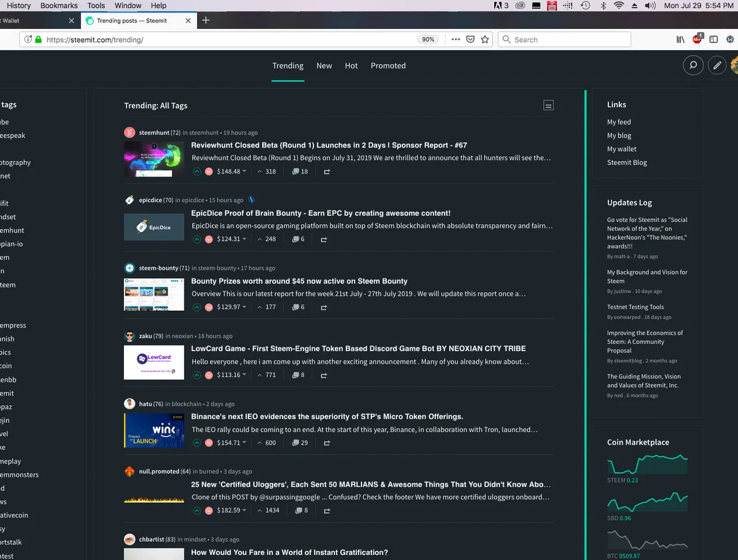The height and width of the screenshot is (560, 738).
Task: Switch to the Hot posts tab
Action: click(351, 66)
